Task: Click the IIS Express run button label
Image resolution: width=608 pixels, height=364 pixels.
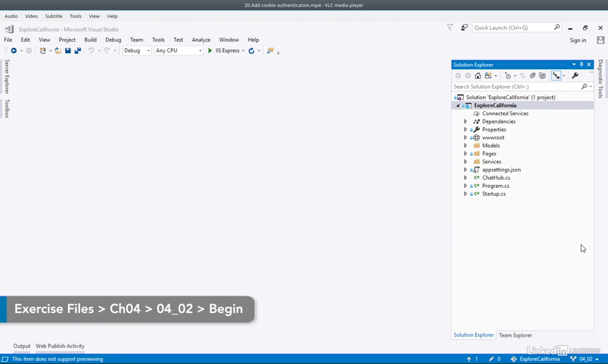Action: pyautogui.click(x=227, y=51)
